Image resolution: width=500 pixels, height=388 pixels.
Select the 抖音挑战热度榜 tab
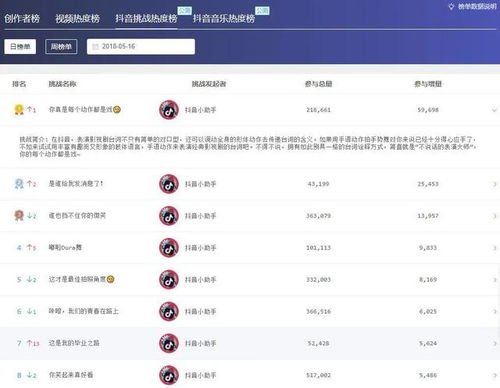pyautogui.click(x=146, y=18)
